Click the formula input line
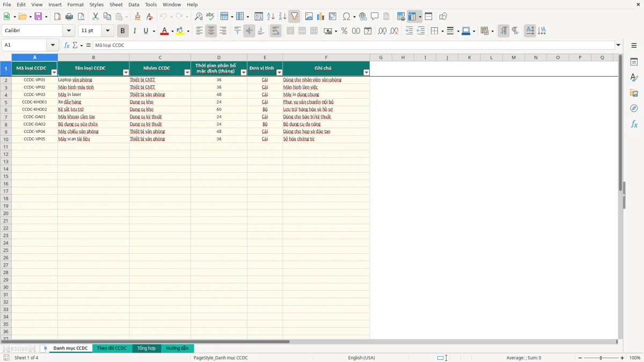The width and height of the screenshot is (644, 362). [x=354, y=45]
